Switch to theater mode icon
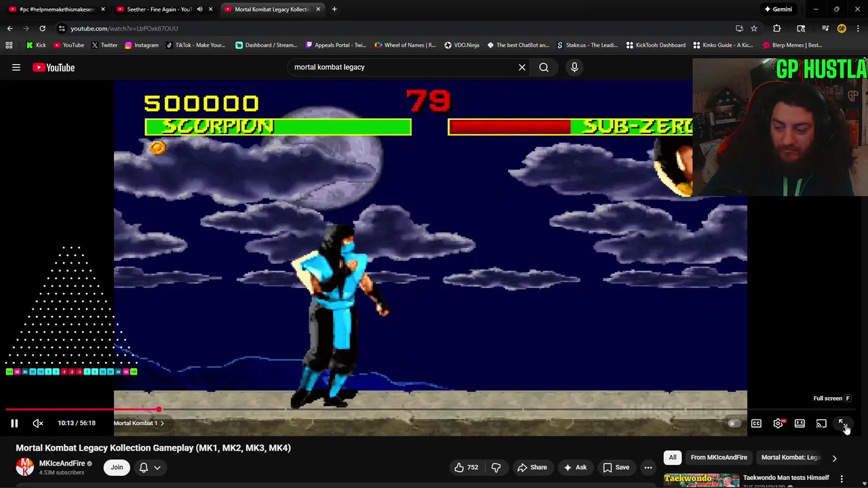The image size is (868, 488). coord(800,424)
